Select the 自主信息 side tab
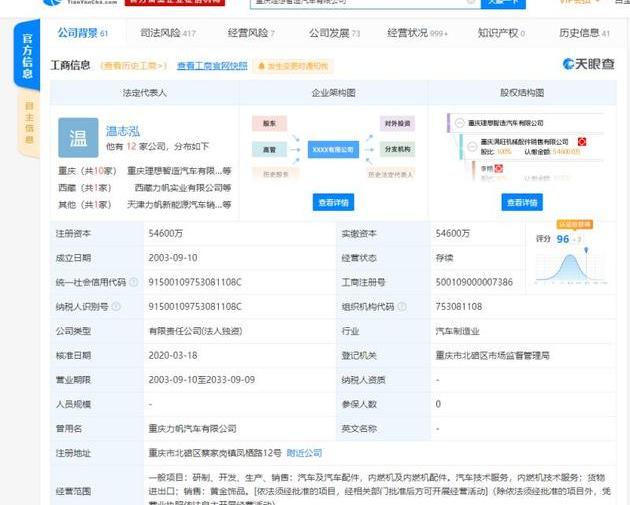 [29, 123]
